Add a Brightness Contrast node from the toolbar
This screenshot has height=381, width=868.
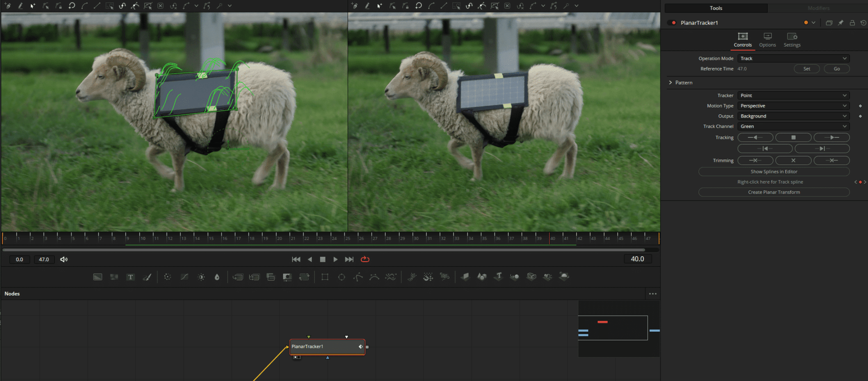point(201,277)
